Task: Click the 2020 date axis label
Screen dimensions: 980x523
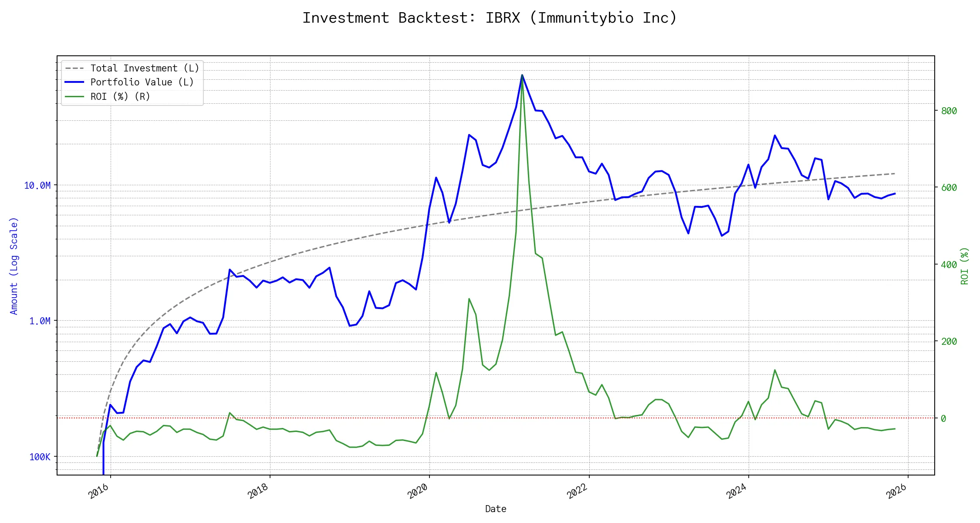Action: [x=418, y=492]
